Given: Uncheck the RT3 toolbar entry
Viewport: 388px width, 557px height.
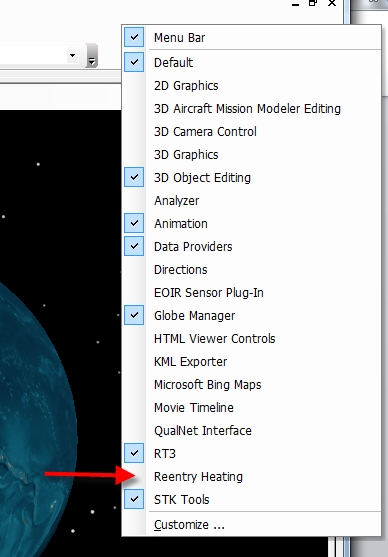Looking at the screenshot, I should (252, 454).
